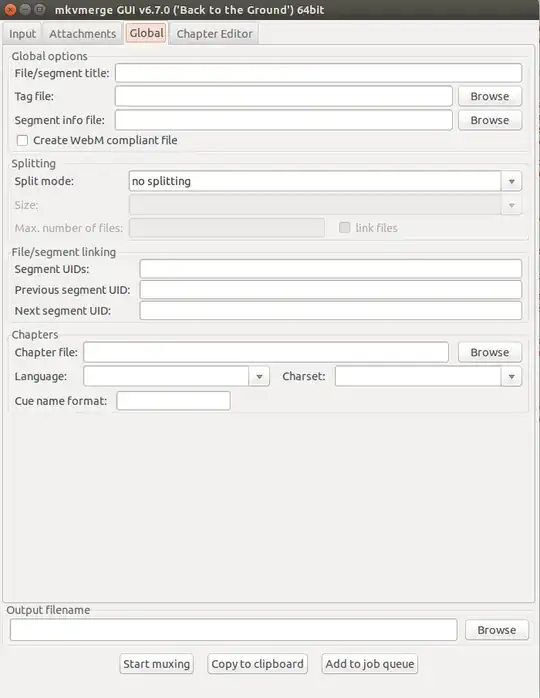The image size is (540, 698).
Task: Click Start muxing button
Action: click(156, 664)
